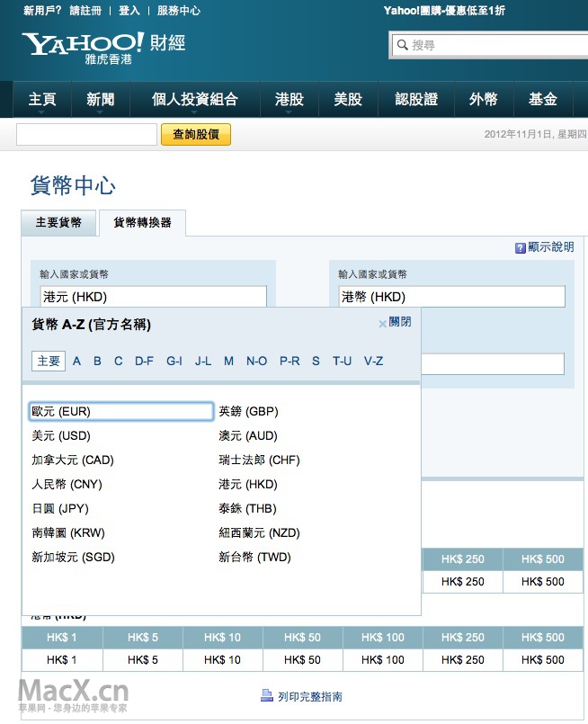This screenshot has height=724, width=588.
Task: Select D-F in the currency index
Action: (144, 361)
